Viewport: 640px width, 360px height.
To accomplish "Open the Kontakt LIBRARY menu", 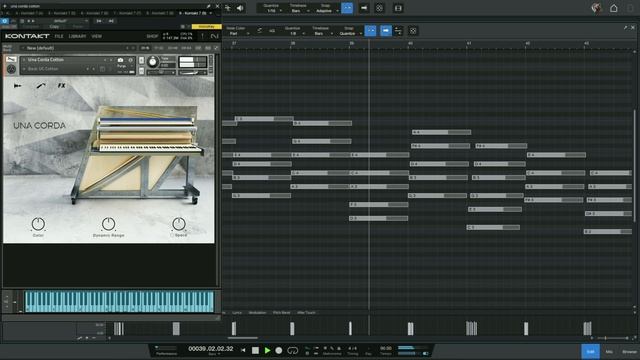I will pyautogui.click(x=77, y=36).
